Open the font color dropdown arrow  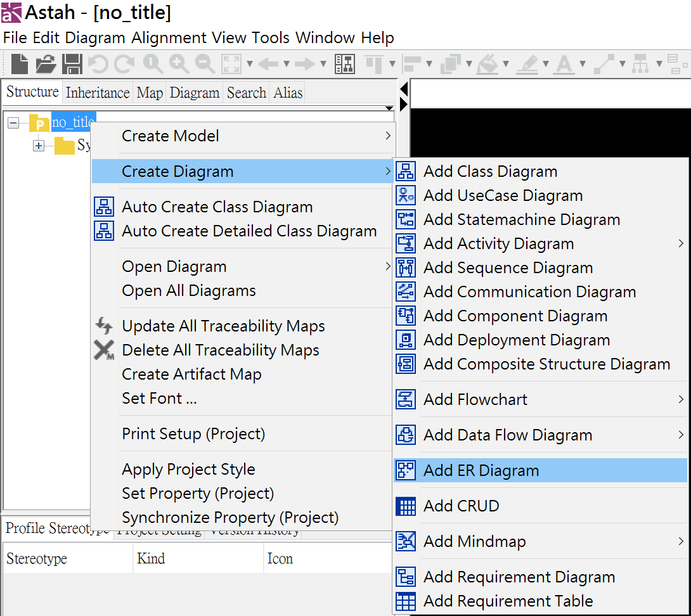click(583, 64)
